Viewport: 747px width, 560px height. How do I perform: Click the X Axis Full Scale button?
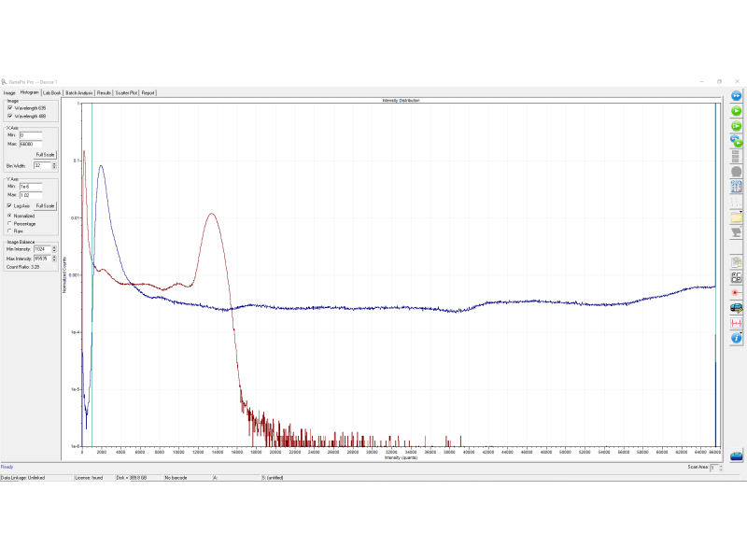[x=46, y=154]
